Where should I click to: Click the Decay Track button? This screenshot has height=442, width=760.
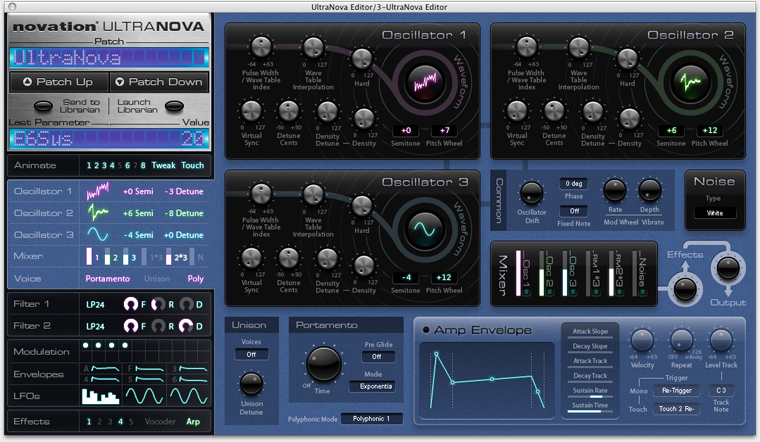[x=590, y=376]
